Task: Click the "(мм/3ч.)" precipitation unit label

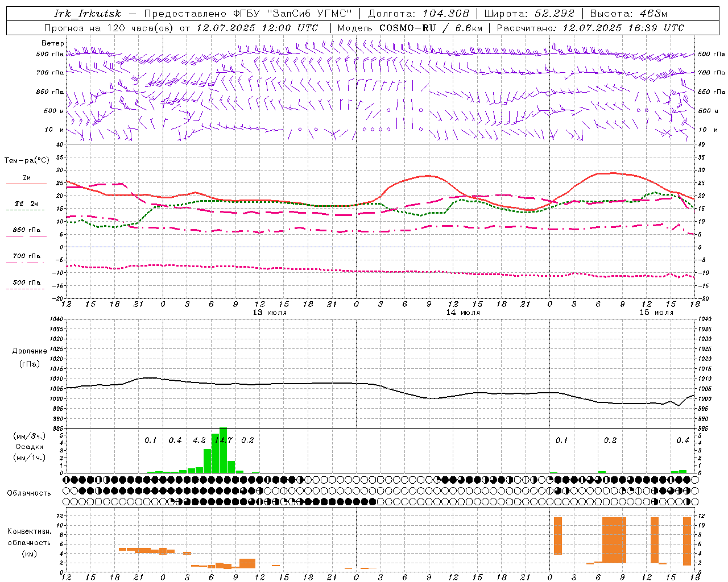Action: pyautogui.click(x=29, y=436)
